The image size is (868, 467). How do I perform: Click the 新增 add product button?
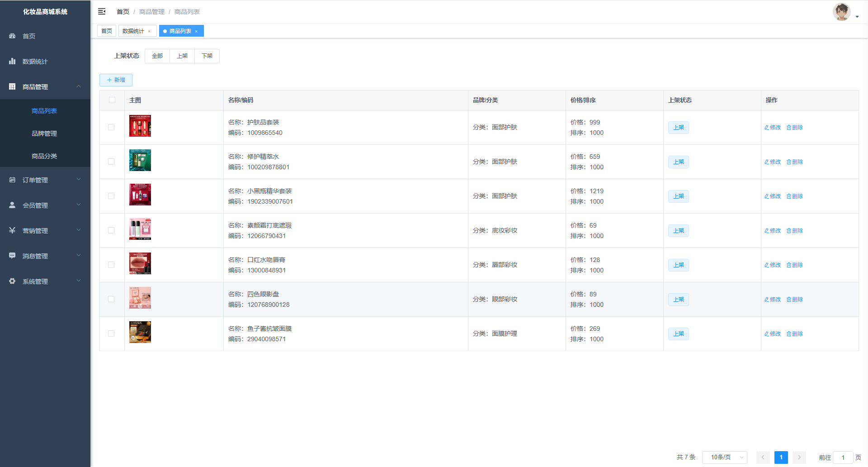pos(116,80)
